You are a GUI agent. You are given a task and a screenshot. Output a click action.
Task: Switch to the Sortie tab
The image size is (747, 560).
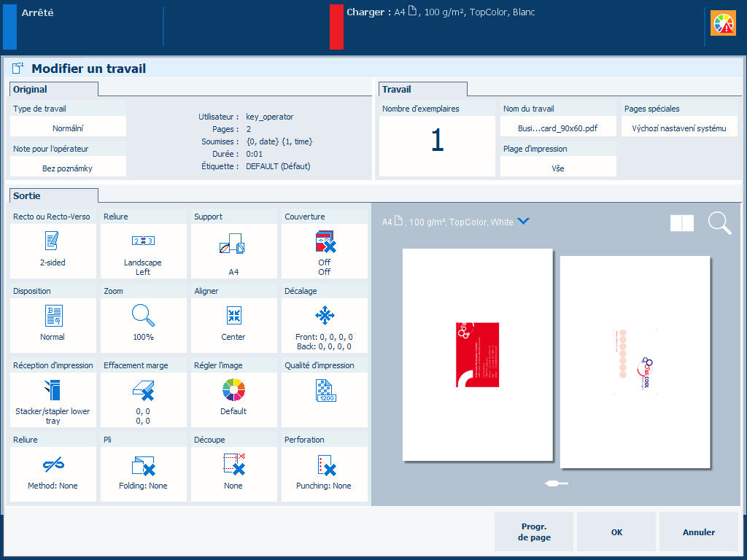tap(53, 195)
